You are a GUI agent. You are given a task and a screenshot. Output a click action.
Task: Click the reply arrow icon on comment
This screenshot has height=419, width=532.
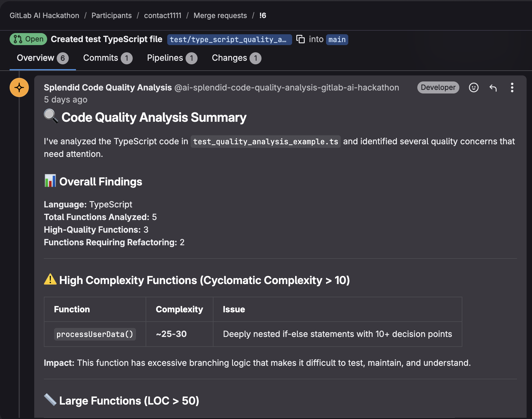tap(493, 87)
